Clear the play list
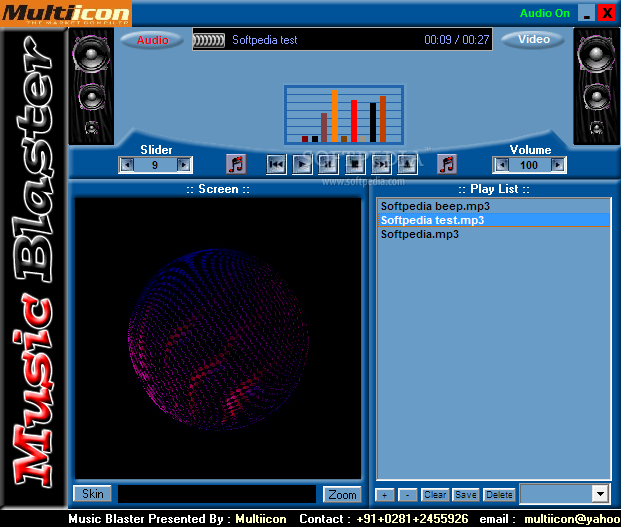621x527 pixels. click(x=435, y=495)
